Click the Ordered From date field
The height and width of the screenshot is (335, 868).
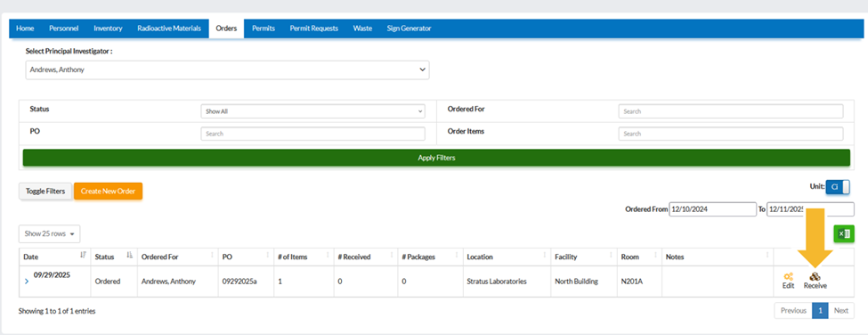[712, 209]
